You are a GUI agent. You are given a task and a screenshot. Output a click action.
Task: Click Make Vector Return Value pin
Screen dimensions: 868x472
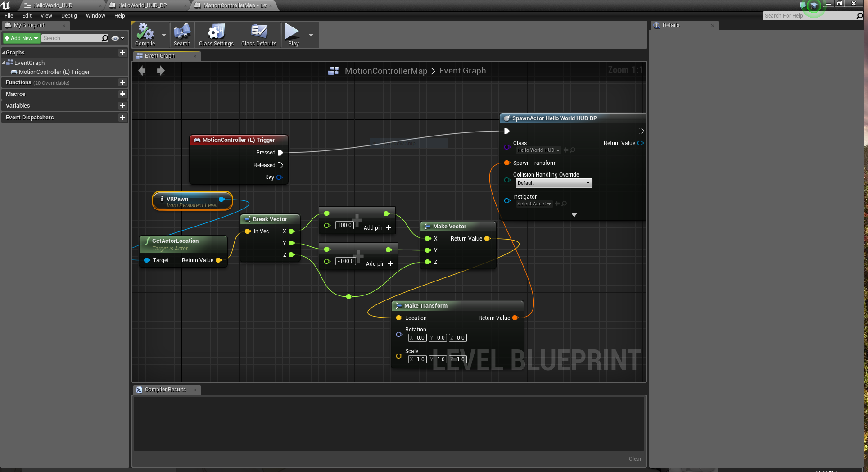(x=488, y=239)
